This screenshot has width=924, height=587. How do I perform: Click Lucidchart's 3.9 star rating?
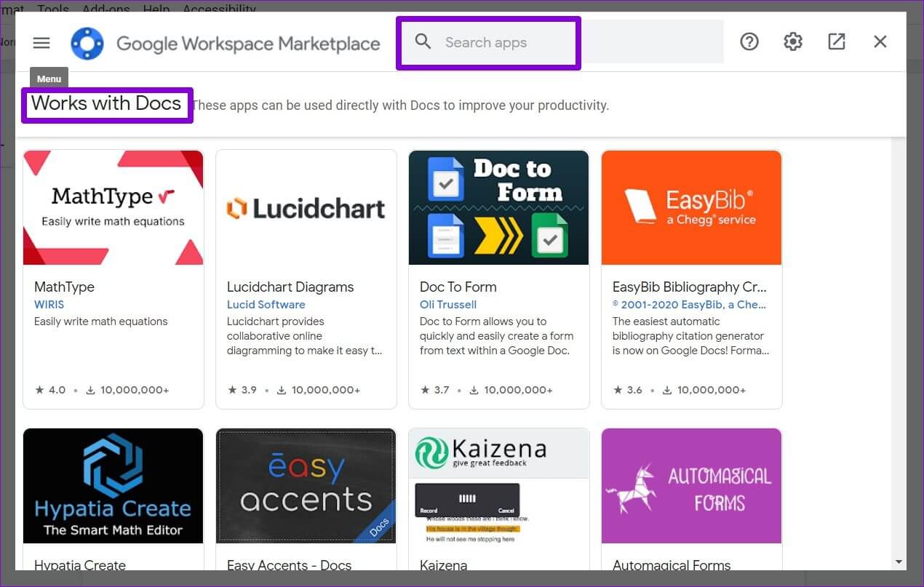click(x=243, y=390)
